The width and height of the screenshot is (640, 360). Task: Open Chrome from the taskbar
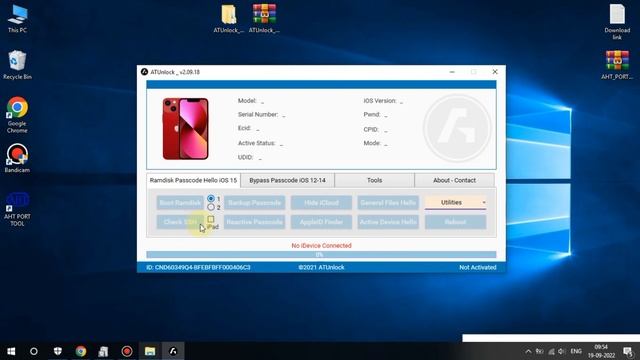[81, 351]
